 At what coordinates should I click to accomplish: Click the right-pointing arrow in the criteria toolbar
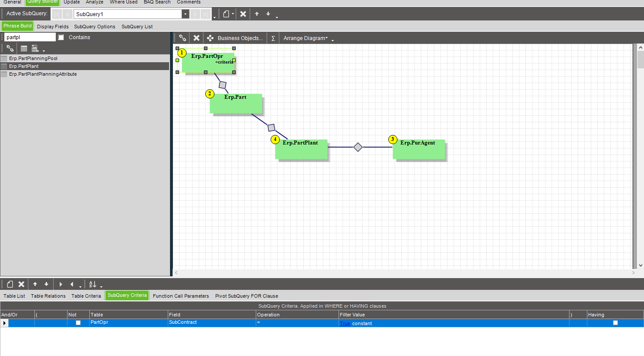[x=61, y=284]
